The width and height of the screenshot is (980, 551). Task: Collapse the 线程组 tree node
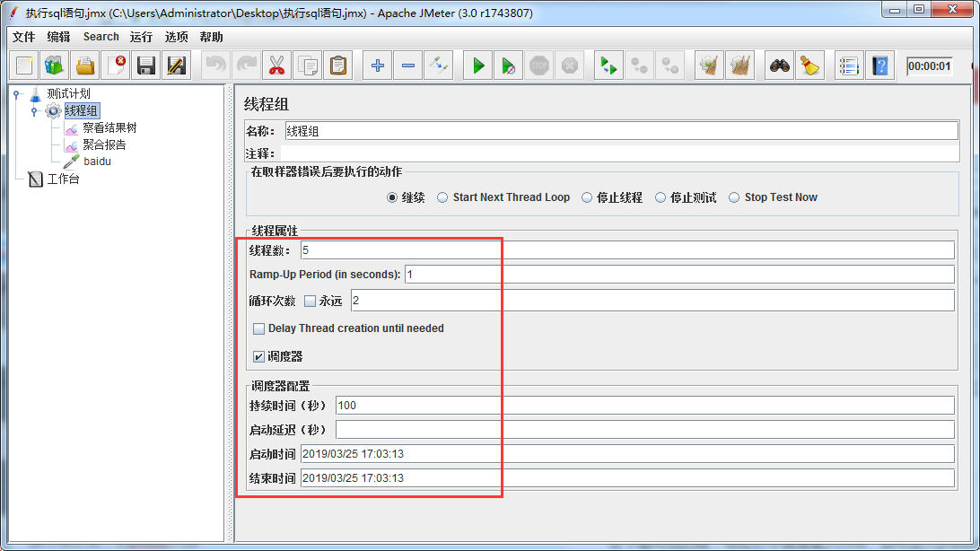[34, 111]
